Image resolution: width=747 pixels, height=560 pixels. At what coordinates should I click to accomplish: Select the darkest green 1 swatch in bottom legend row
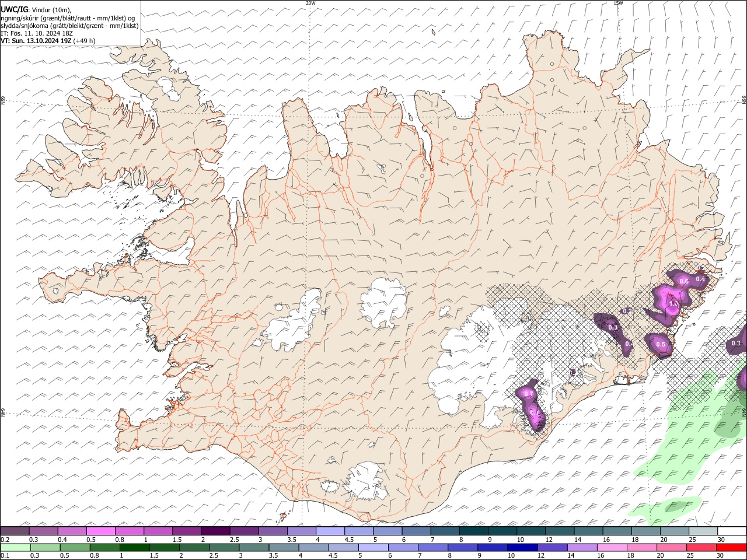coord(134,548)
